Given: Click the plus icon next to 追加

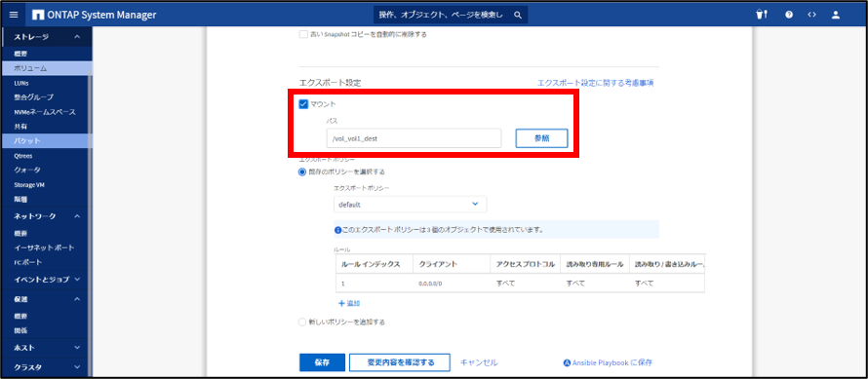Looking at the screenshot, I should [x=341, y=303].
